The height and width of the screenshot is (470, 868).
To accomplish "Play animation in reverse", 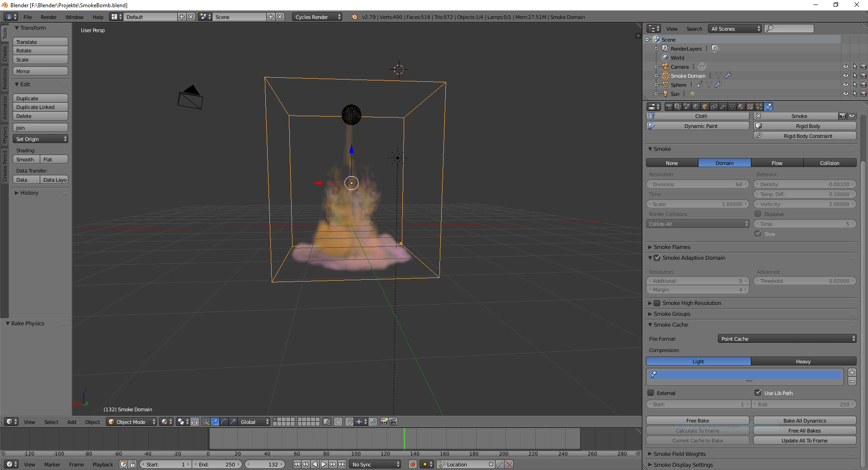I will tap(315, 464).
